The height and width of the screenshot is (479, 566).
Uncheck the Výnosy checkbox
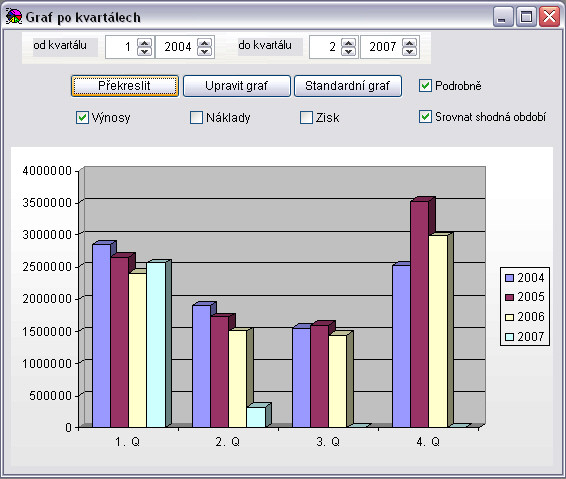tap(82, 117)
